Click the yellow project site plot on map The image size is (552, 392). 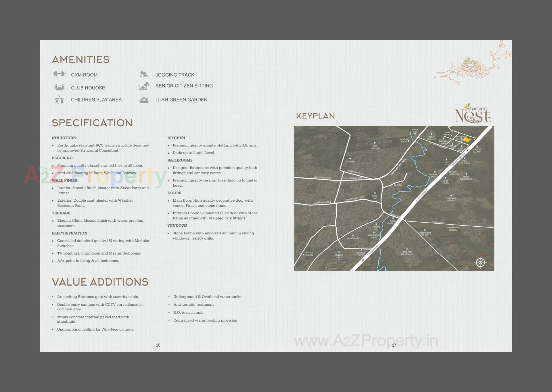coord(466,140)
